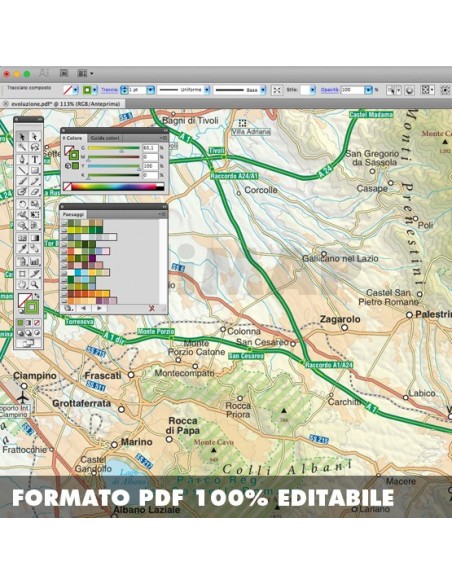Select the Gradient tool
The image size is (452, 584).
(35, 238)
